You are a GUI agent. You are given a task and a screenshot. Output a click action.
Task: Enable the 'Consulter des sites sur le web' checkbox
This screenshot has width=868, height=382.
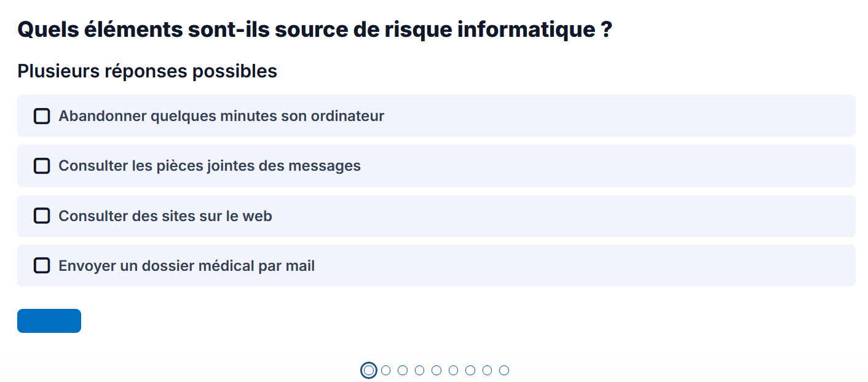click(x=42, y=216)
